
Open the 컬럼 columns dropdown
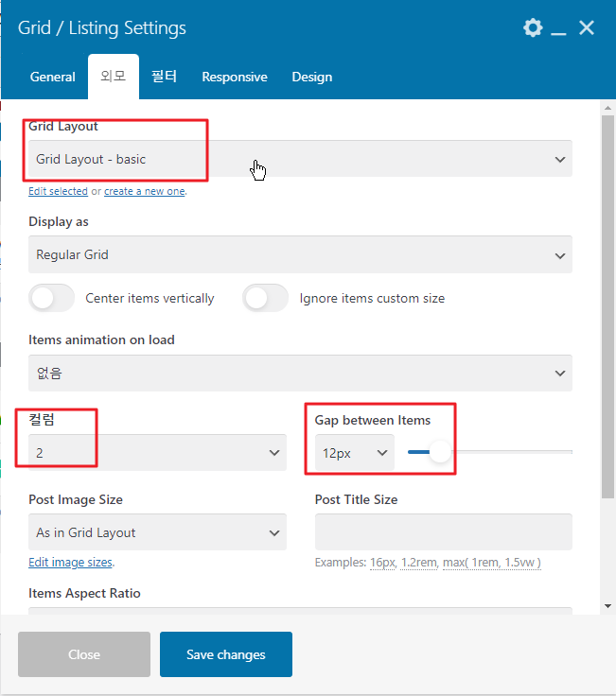(x=157, y=452)
